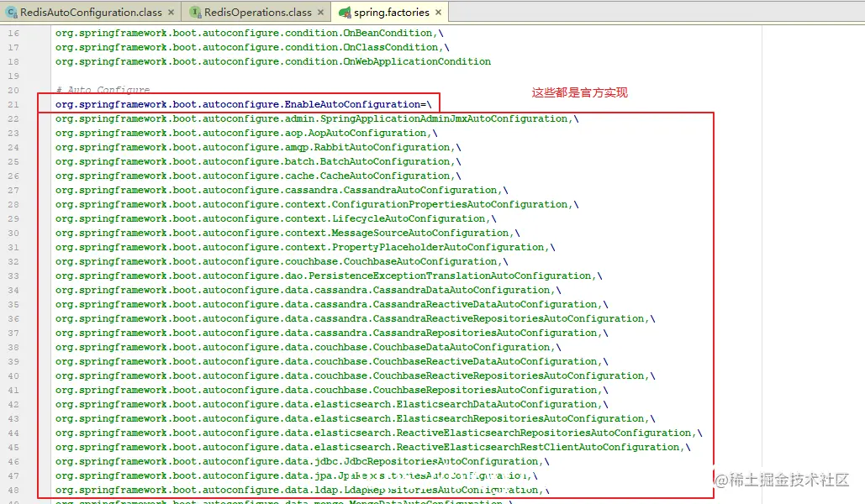
Task: Switch to the RedisOperations.class tab
Action: point(257,12)
